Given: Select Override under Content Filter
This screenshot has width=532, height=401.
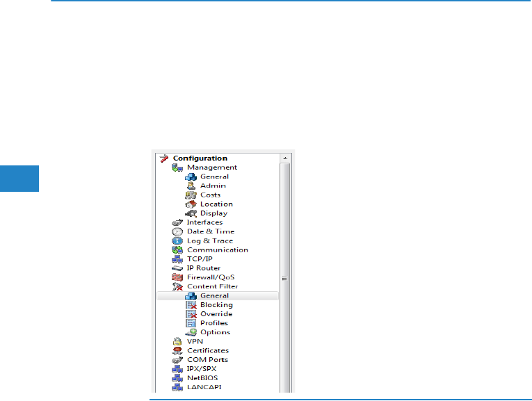Looking at the screenshot, I should 216,314.
